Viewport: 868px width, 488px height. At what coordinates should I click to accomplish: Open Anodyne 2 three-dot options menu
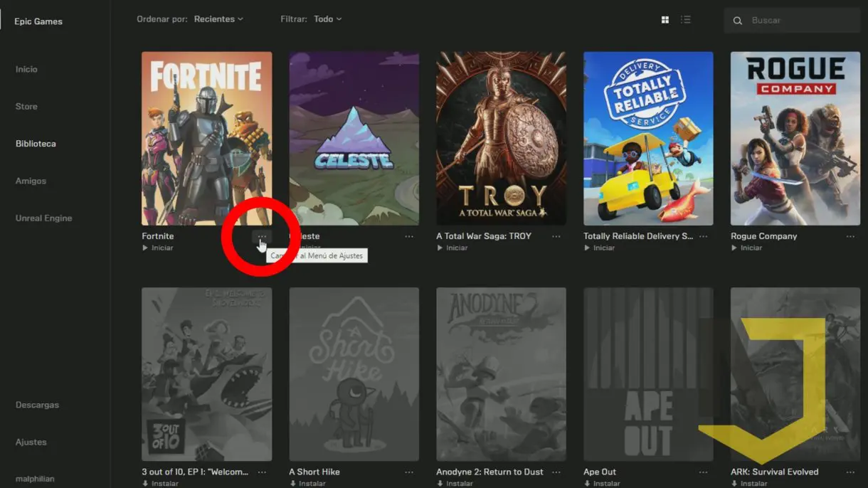[x=556, y=472]
